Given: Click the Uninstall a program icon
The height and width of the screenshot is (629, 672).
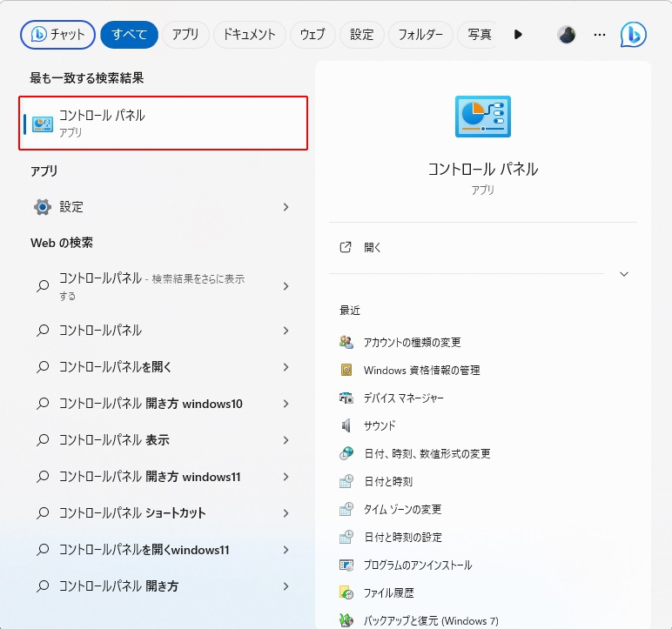Looking at the screenshot, I should tap(346, 565).
